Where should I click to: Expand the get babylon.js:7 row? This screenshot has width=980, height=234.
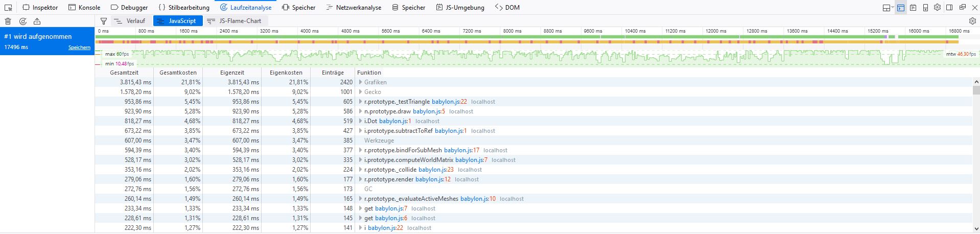pos(360,208)
